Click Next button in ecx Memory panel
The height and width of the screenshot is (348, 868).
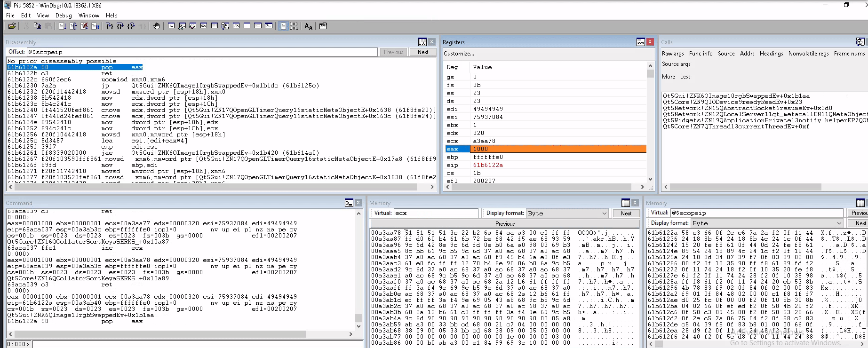626,214
